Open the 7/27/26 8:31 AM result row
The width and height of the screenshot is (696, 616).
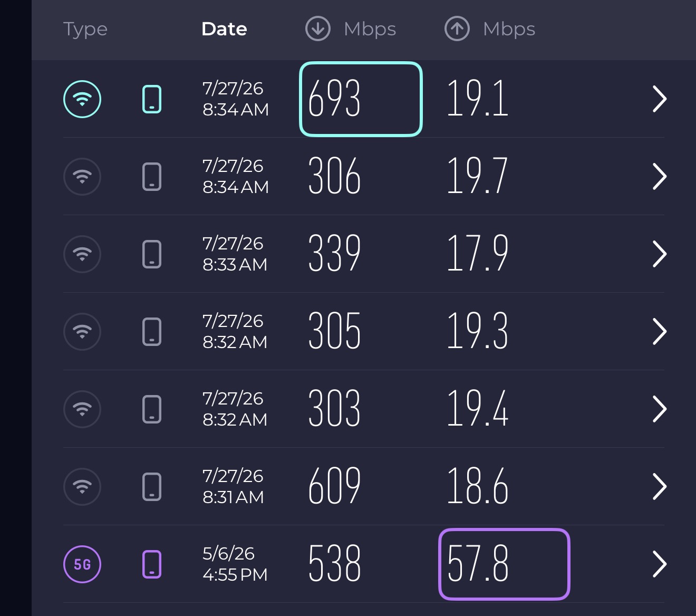pyautogui.click(x=364, y=486)
